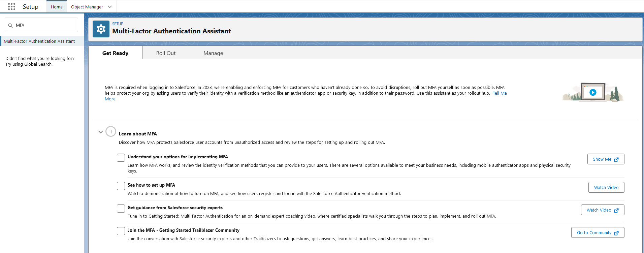This screenshot has width=644, height=253.
Task: Open the App Launcher grid icon
Action: tap(11, 6)
